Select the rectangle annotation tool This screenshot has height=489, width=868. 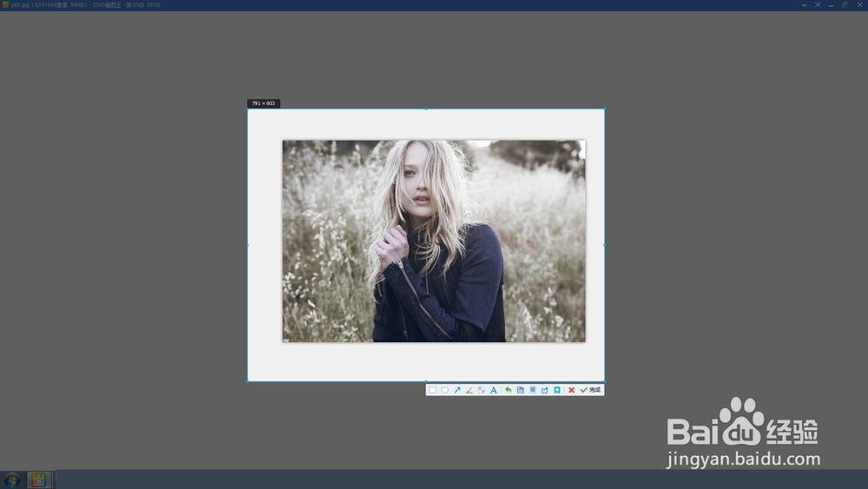(432, 390)
